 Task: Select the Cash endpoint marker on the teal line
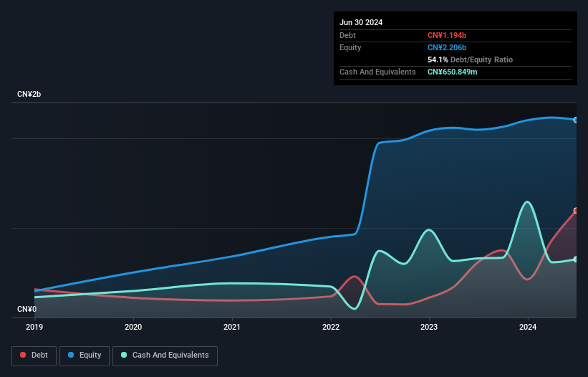click(576, 259)
